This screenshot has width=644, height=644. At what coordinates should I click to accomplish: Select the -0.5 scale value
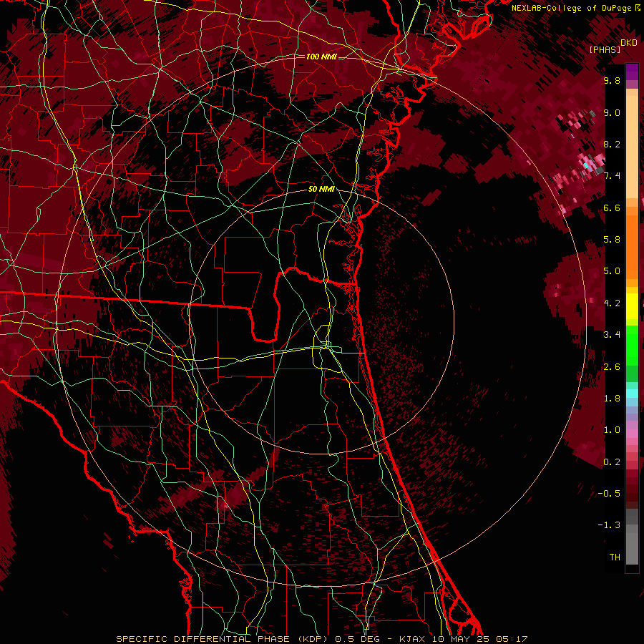(609, 494)
